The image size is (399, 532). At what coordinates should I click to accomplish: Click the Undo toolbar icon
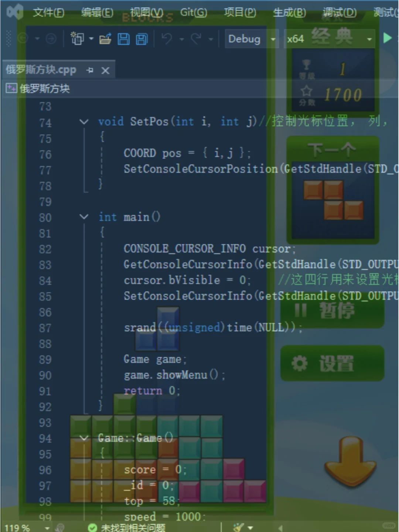167,38
